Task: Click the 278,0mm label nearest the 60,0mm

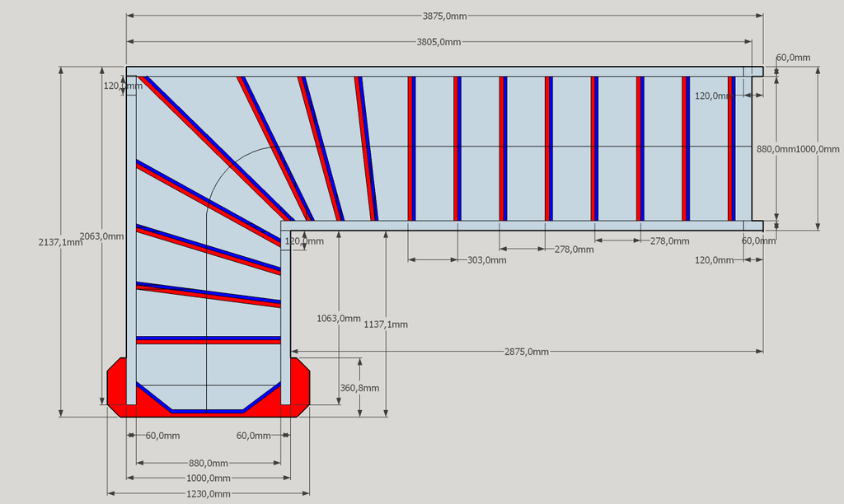Action: pos(669,241)
